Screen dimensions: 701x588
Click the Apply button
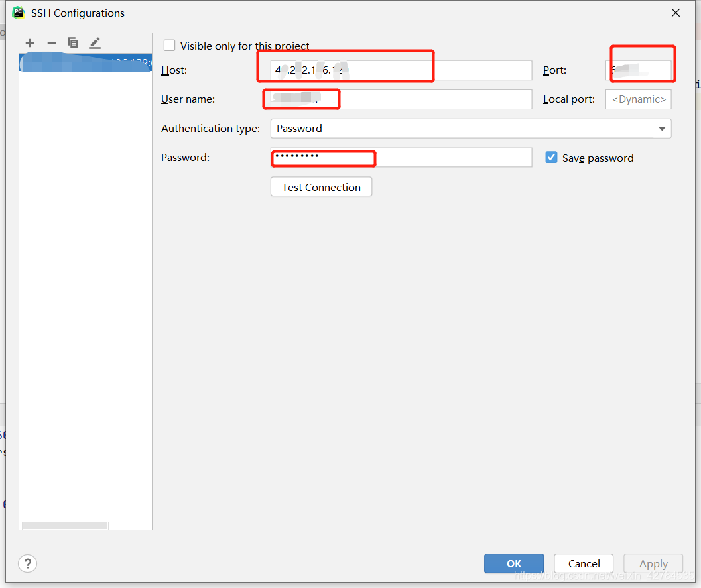[x=653, y=563]
